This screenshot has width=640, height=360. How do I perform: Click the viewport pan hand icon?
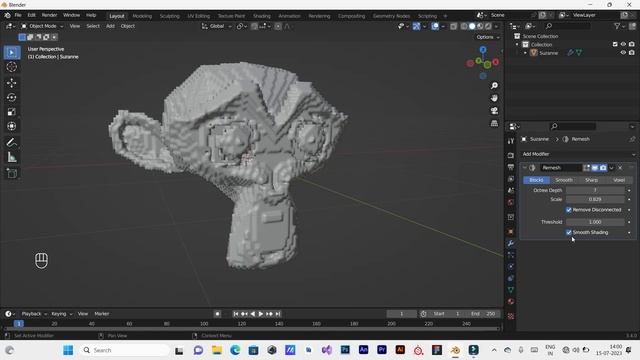tap(494, 98)
